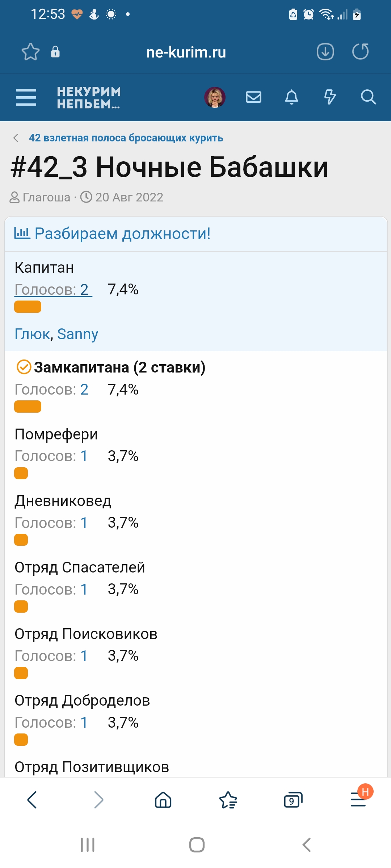
Task: Bookmark page with the star icon
Action: (x=30, y=52)
